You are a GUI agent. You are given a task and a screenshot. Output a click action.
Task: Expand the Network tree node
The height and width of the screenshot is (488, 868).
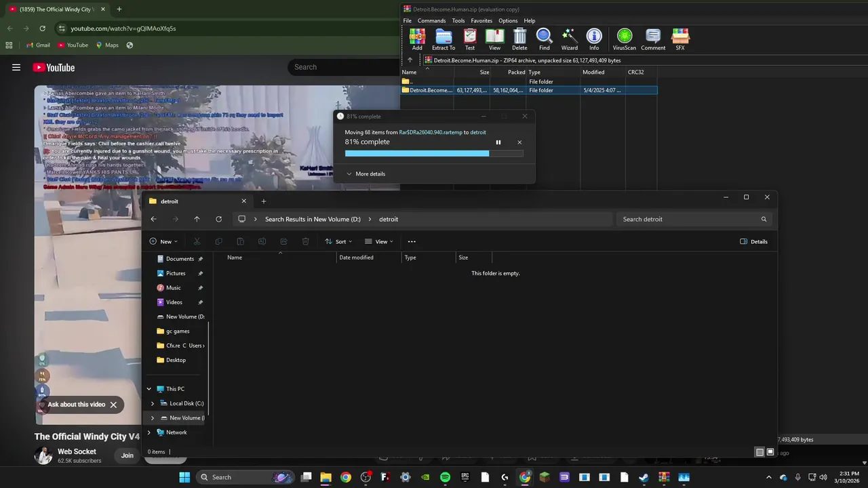[149, 432]
